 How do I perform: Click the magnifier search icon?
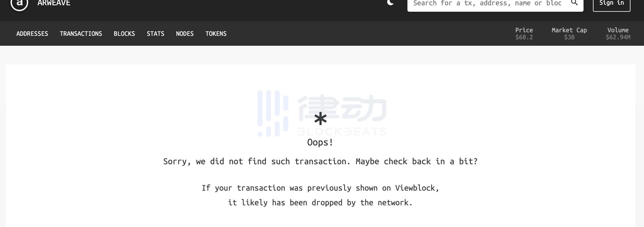[574, 3]
